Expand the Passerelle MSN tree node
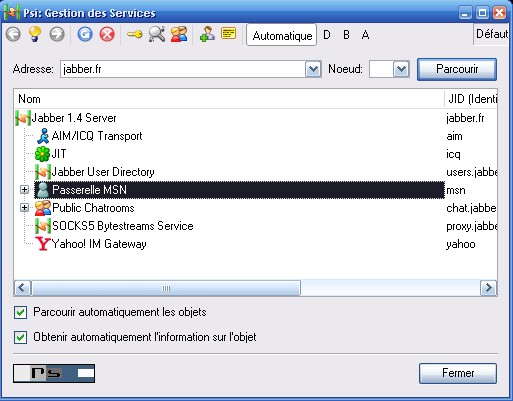 click(x=24, y=190)
